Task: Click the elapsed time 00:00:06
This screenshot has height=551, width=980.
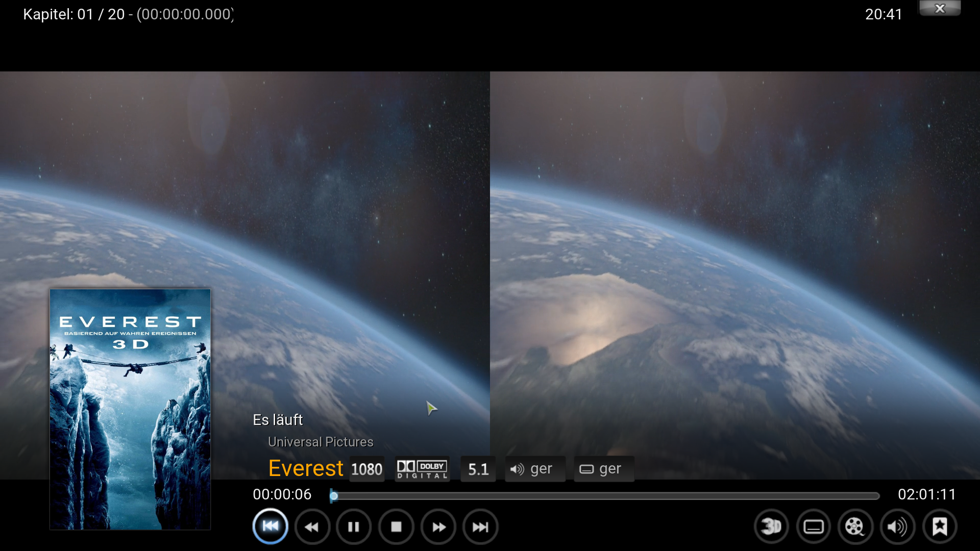Action: click(x=282, y=494)
